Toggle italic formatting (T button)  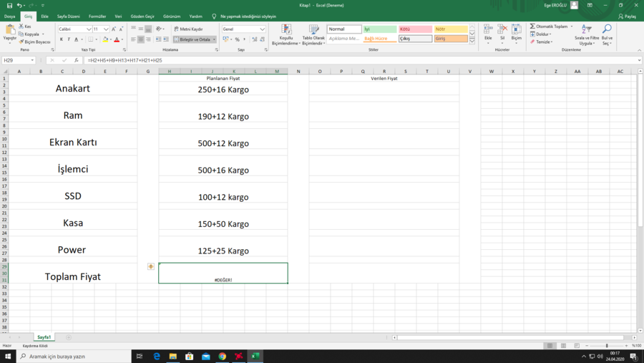(x=69, y=40)
